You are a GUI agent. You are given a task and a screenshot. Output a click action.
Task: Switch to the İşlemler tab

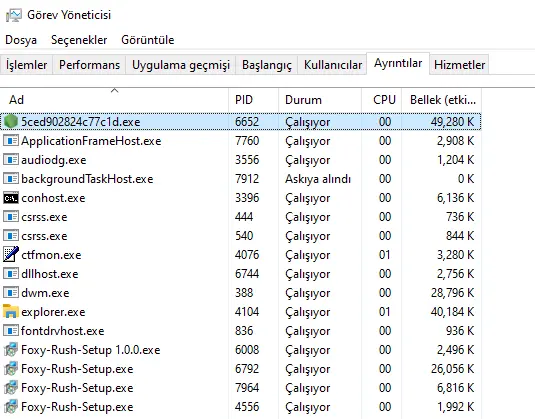tap(27, 64)
